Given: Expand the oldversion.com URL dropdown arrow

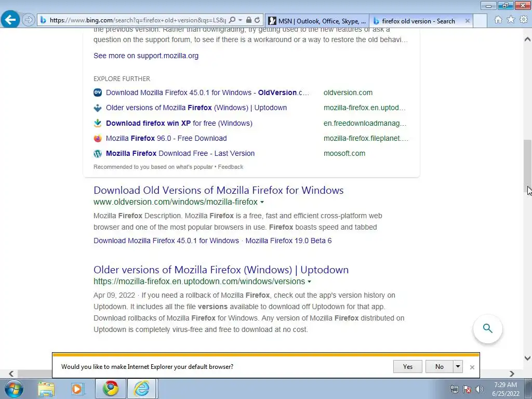Looking at the screenshot, I should tap(262, 202).
